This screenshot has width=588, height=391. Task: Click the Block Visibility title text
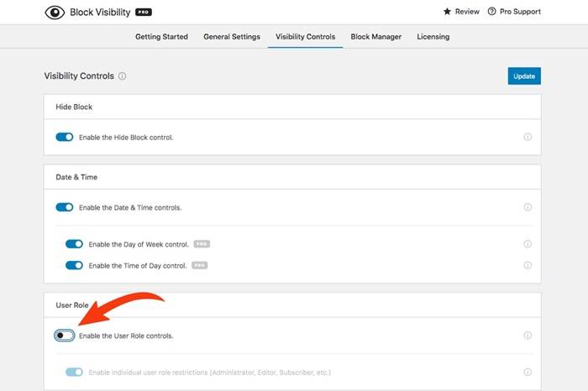[x=100, y=13]
